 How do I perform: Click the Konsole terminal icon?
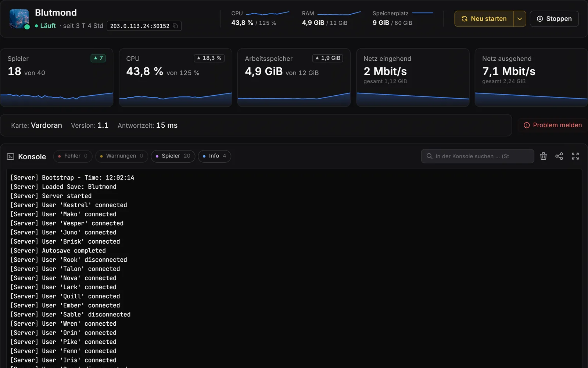[11, 156]
